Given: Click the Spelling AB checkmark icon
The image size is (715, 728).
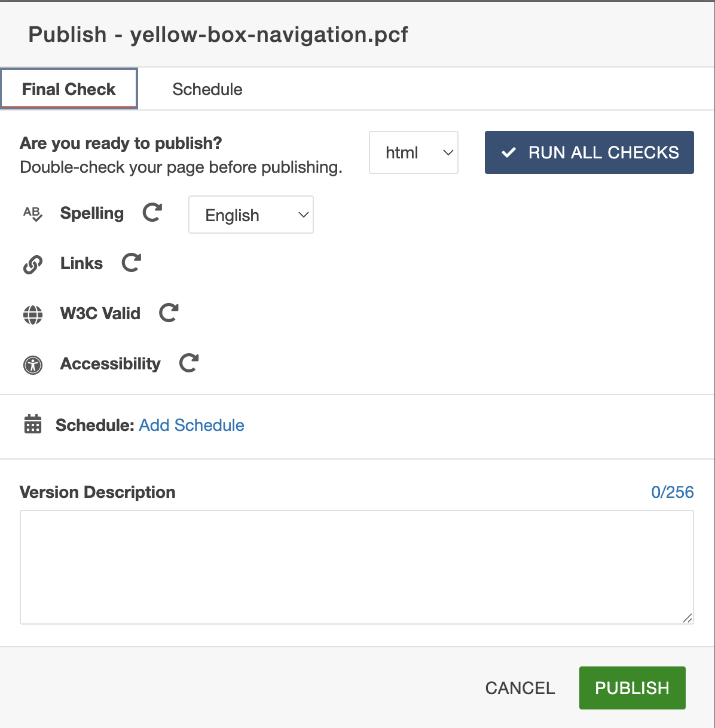Looking at the screenshot, I should 33,213.
